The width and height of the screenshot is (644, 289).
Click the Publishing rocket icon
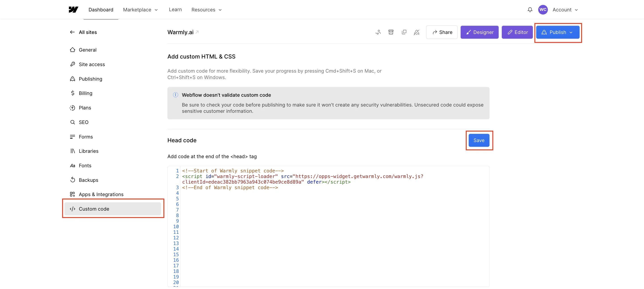tap(72, 79)
